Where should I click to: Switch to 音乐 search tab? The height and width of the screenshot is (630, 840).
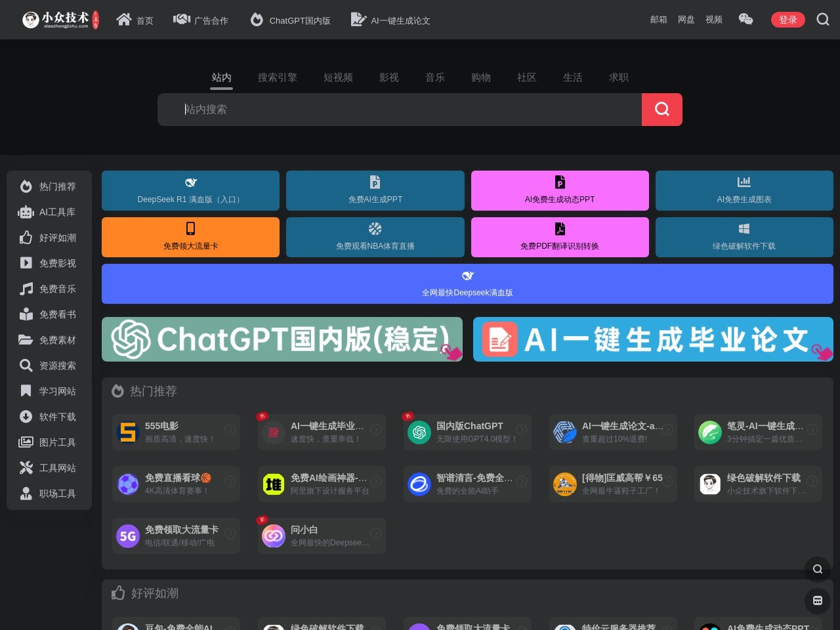[435, 77]
